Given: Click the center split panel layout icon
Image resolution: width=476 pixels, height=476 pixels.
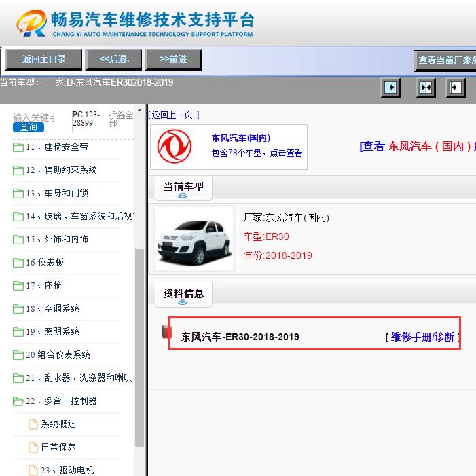Looking at the screenshot, I should [426, 88].
